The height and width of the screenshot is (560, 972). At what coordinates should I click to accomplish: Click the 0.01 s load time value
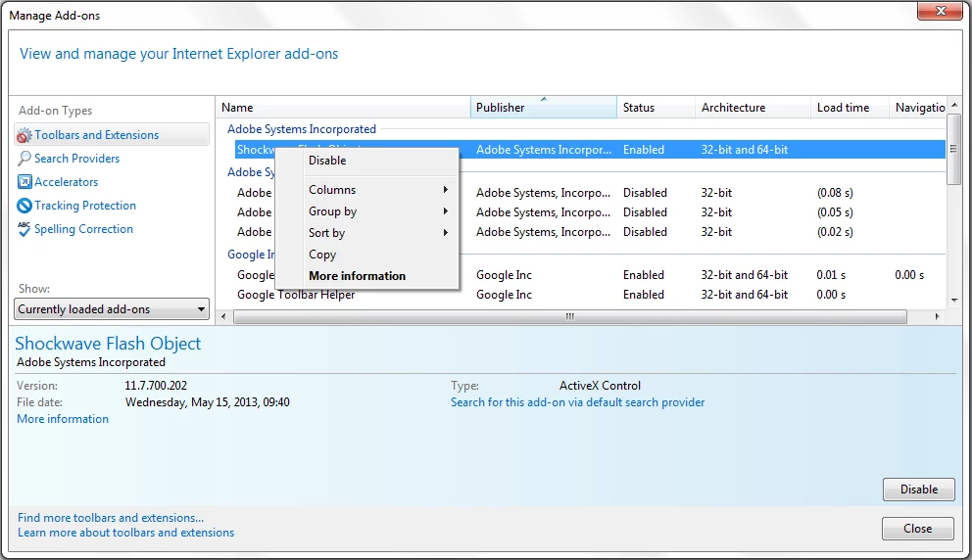[831, 275]
